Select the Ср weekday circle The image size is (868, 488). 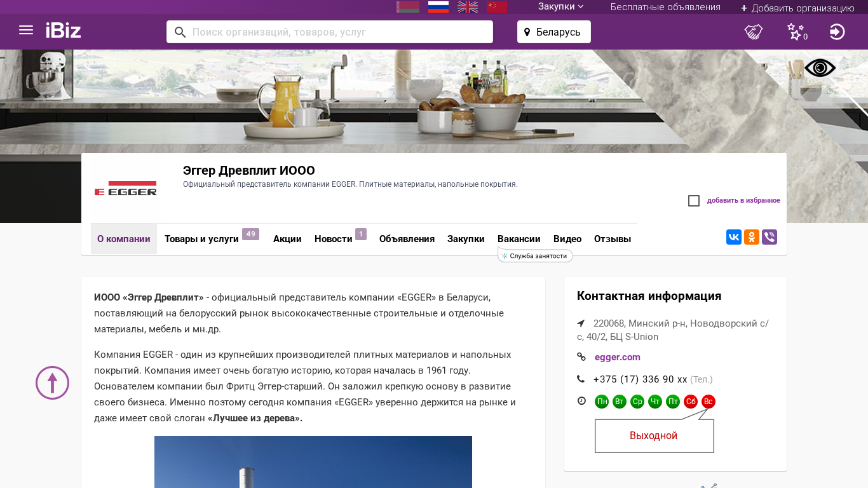[x=637, y=402]
